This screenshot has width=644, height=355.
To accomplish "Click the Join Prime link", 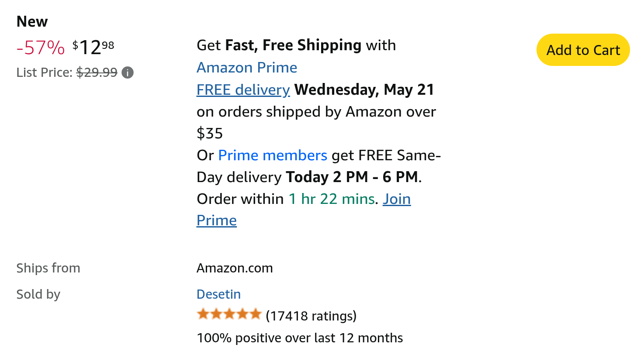I will (x=396, y=199).
